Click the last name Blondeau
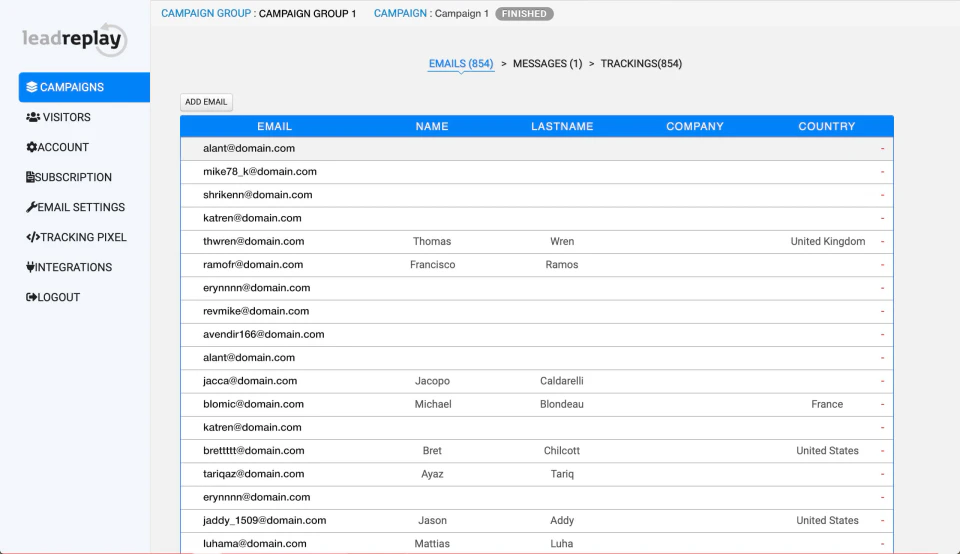This screenshot has width=960, height=554. tap(562, 404)
